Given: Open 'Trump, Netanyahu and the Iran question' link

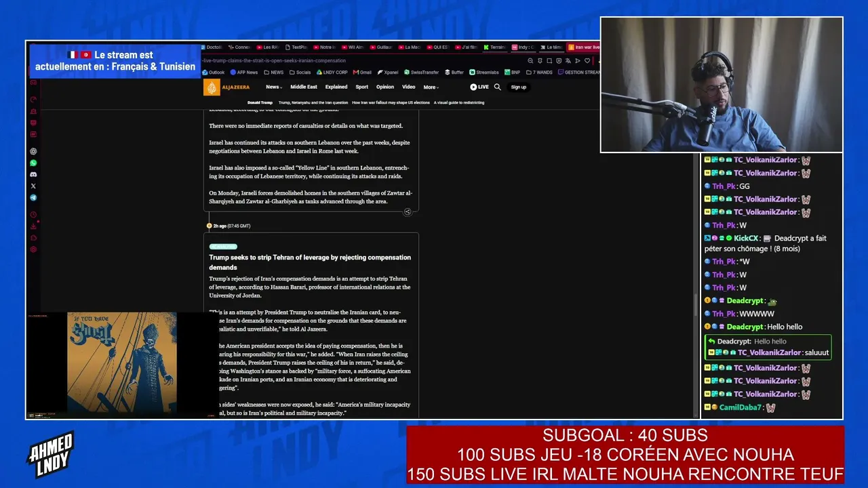Looking at the screenshot, I should [x=313, y=102].
